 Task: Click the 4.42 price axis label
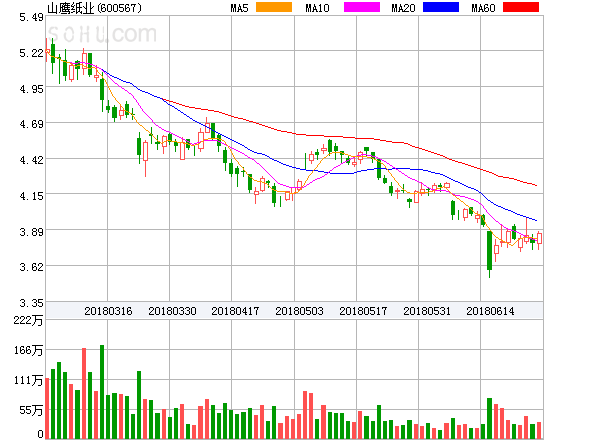31,160
